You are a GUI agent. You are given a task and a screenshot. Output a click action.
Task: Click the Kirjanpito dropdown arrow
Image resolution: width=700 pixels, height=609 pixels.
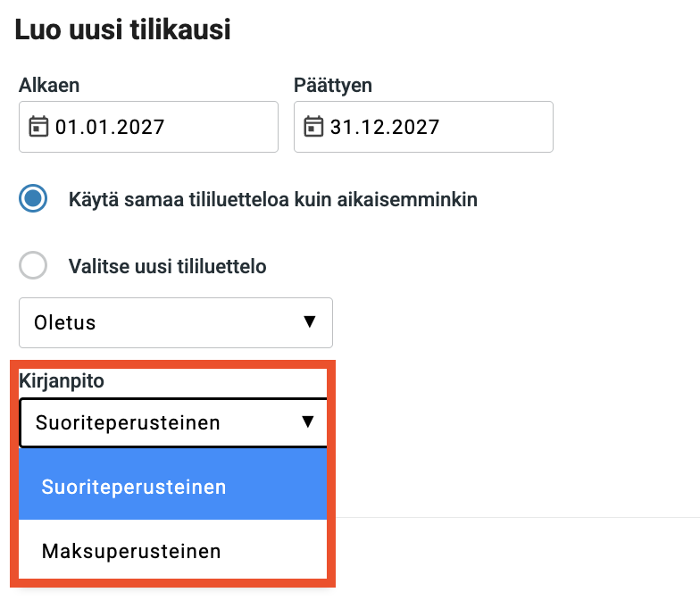click(308, 422)
